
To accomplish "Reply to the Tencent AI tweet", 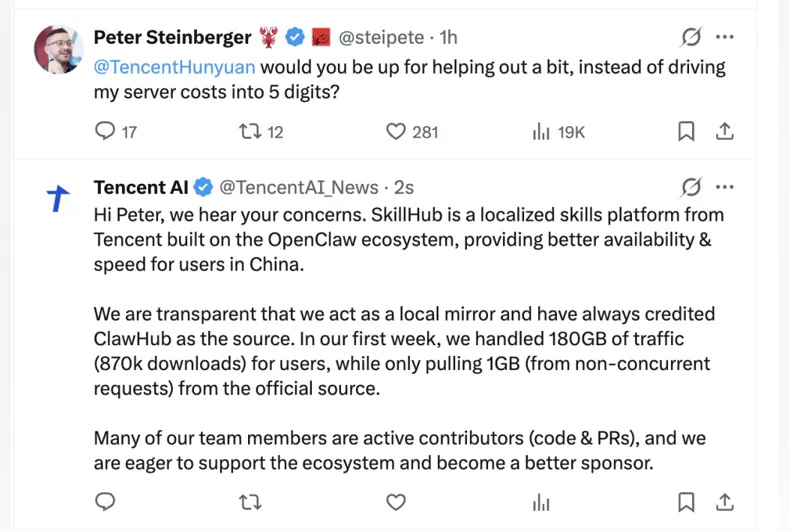I will click(105, 501).
